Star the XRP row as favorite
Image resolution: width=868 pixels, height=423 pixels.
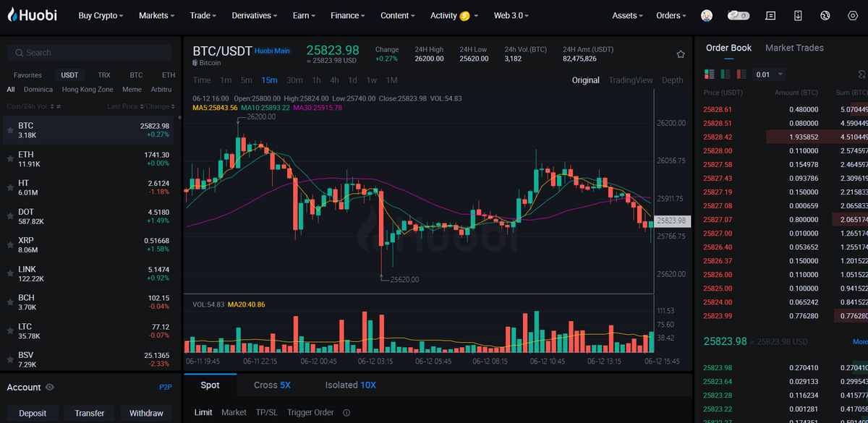(10, 245)
